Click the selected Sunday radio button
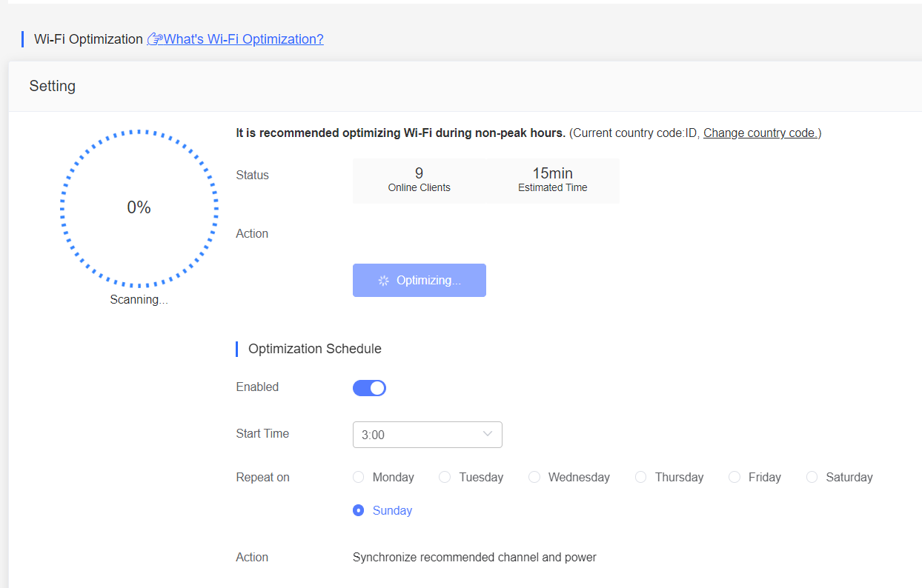The image size is (922, 588). click(359, 511)
